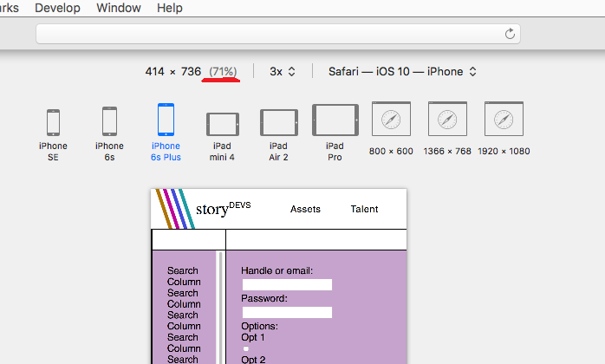
Task: Select the iPhone 6s Plus device
Action: 166,120
